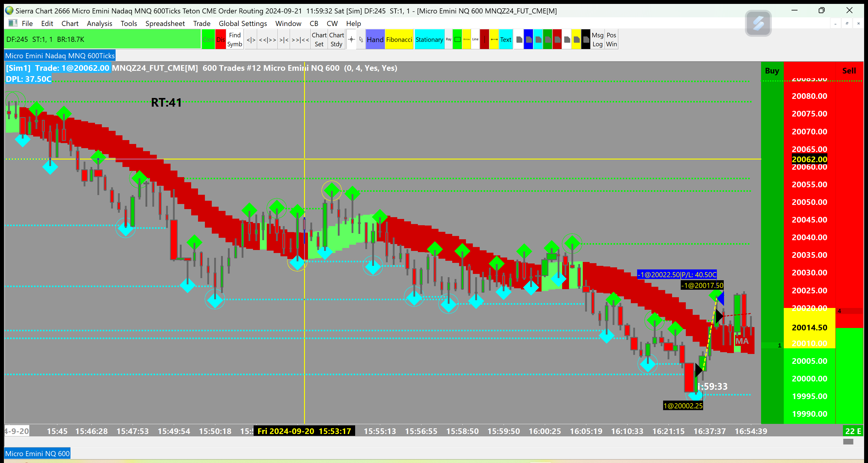Open the Msg Log window
This screenshot has height=463, width=868.
(x=597, y=39)
